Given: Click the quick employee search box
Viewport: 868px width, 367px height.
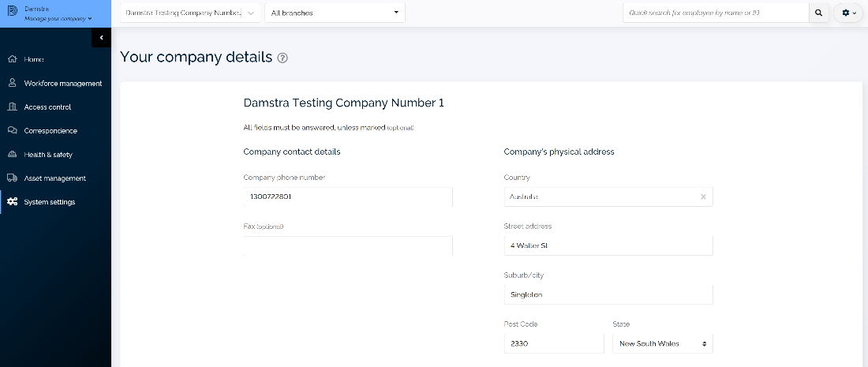Looking at the screenshot, I should (716, 13).
